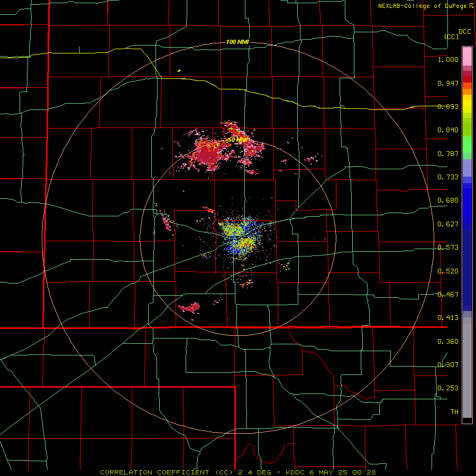
Task: Click the 0.840 scale value
Action: pyautogui.click(x=448, y=130)
